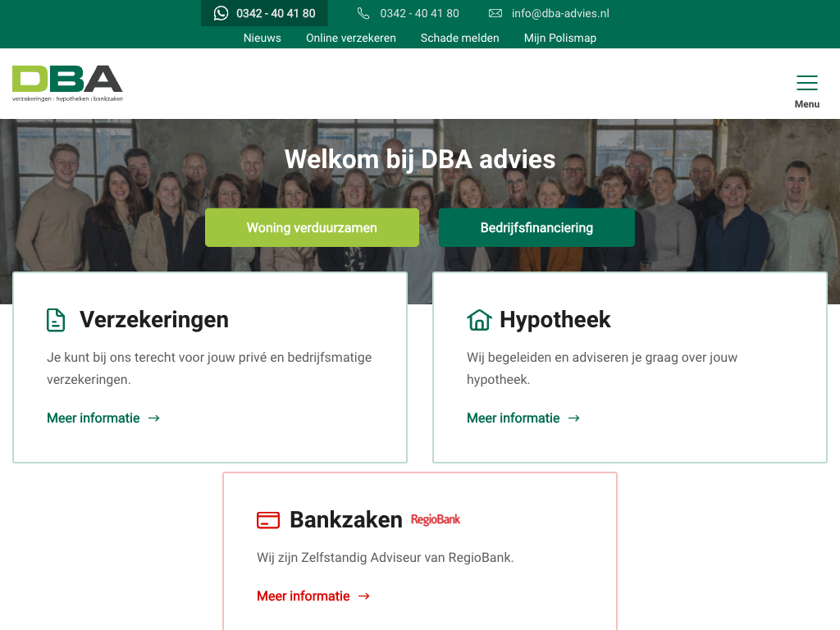Open Meer informatie under Hypotheek
The height and width of the screenshot is (630, 840).
coord(523,418)
